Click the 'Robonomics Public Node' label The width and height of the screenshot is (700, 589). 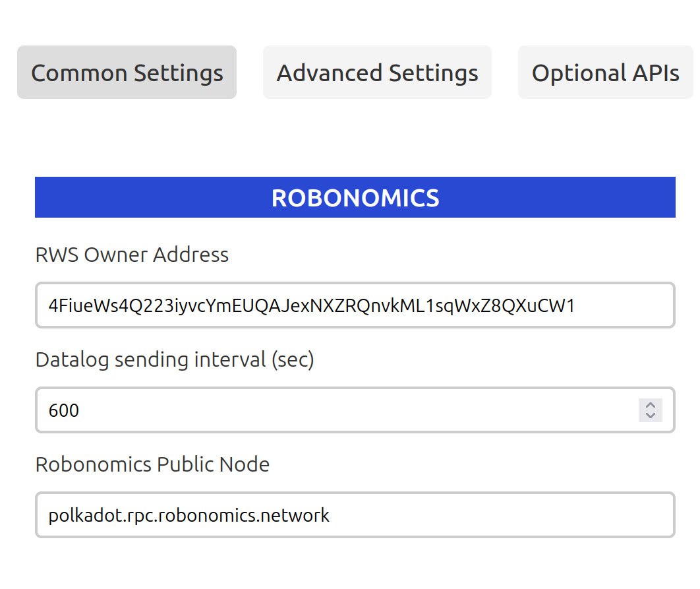(152, 464)
